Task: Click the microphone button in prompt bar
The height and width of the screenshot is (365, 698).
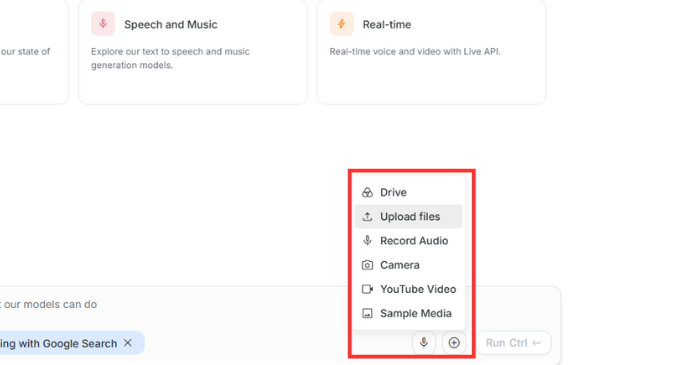Action: tap(424, 343)
